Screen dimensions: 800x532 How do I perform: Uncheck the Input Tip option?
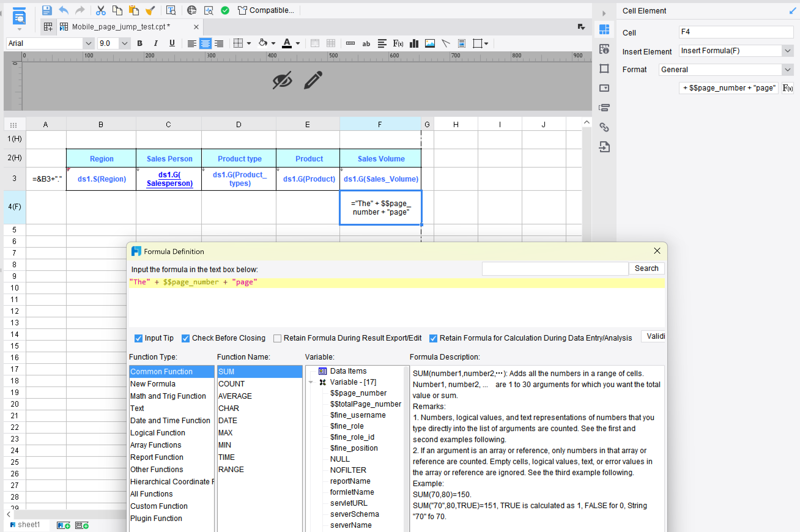139,338
